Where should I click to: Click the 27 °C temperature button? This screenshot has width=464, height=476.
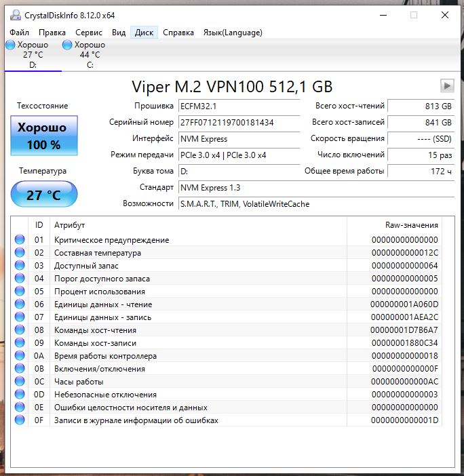[x=44, y=195]
